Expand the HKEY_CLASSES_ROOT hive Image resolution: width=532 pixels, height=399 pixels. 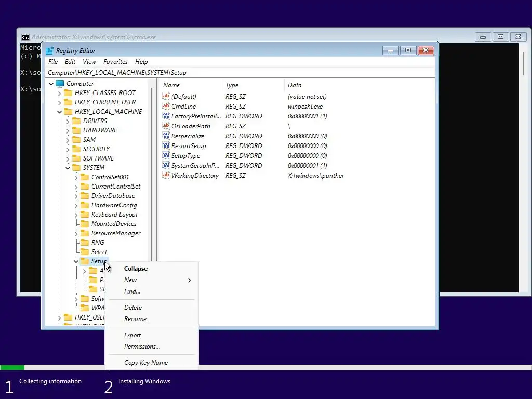tap(59, 93)
